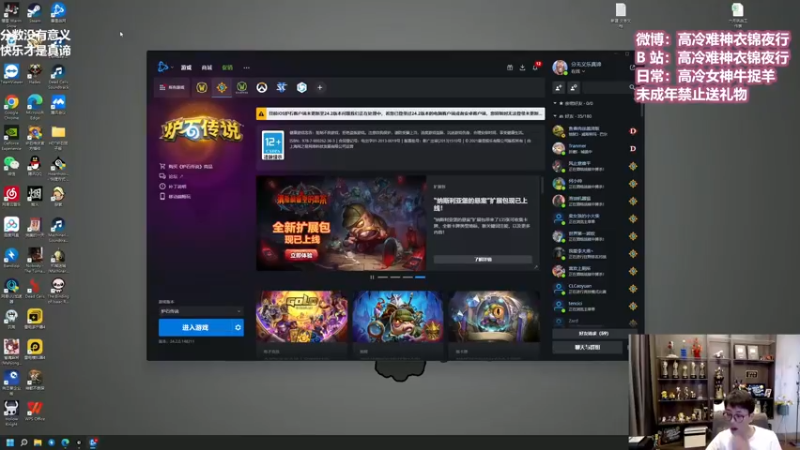Image resolution: width=800 pixels, height=450 pixels.
Task: Open the mobile app link in the sidebar
Action: (x=175, y=196)
